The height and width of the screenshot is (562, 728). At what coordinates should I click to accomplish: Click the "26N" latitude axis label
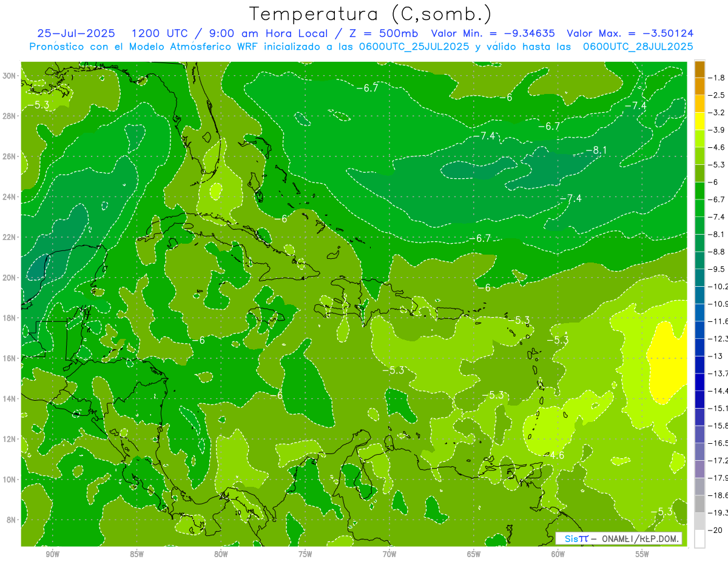(x=10, y=156)
